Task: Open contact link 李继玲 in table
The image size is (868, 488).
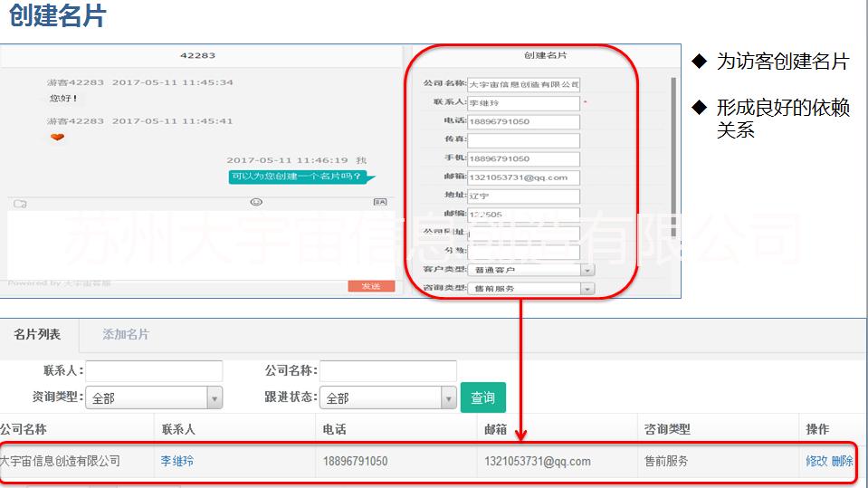Action: pos(177,461)
